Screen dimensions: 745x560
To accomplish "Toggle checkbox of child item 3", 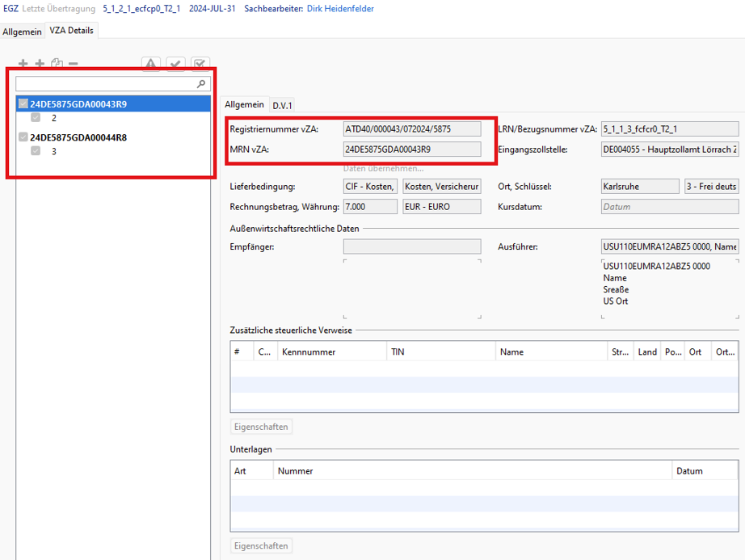I will click(x=36, y=151).
